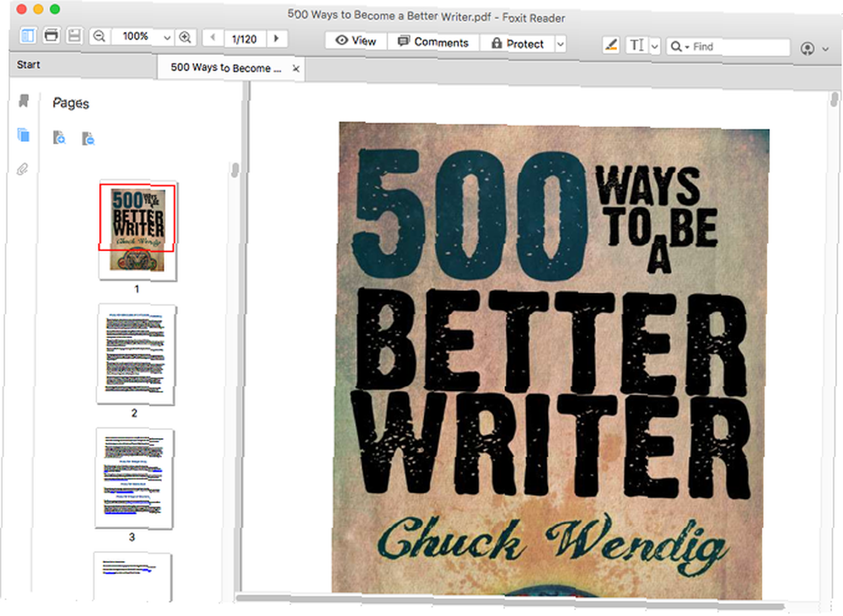Screen dimensions: 843x616
Task: Select the page 1 thumbnail
Action: click(137, 231)
